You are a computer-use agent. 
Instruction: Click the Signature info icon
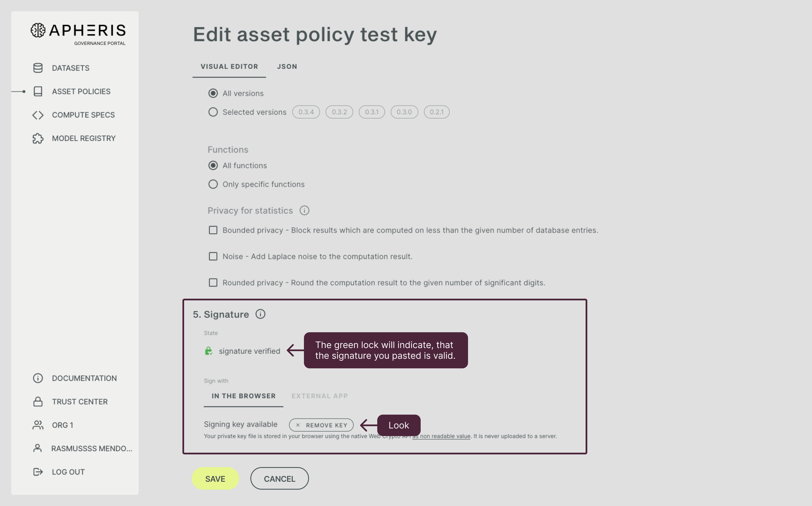pos(260,314)
